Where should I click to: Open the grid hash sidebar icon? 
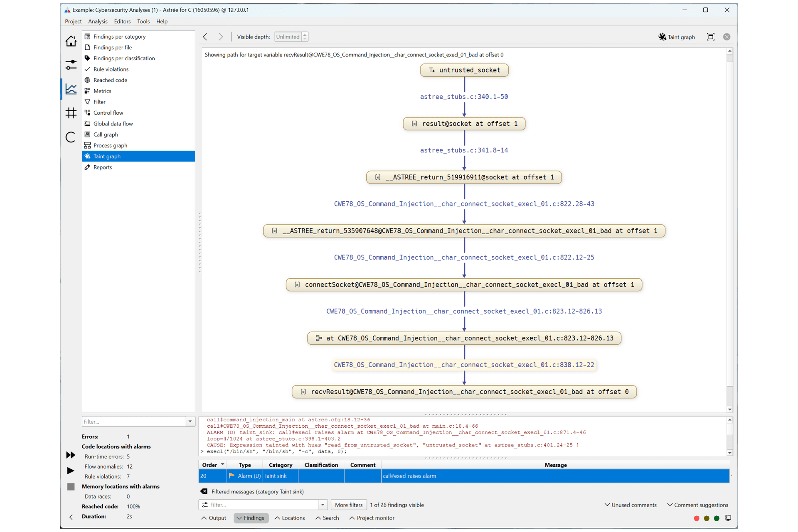[x=71, y=113]
